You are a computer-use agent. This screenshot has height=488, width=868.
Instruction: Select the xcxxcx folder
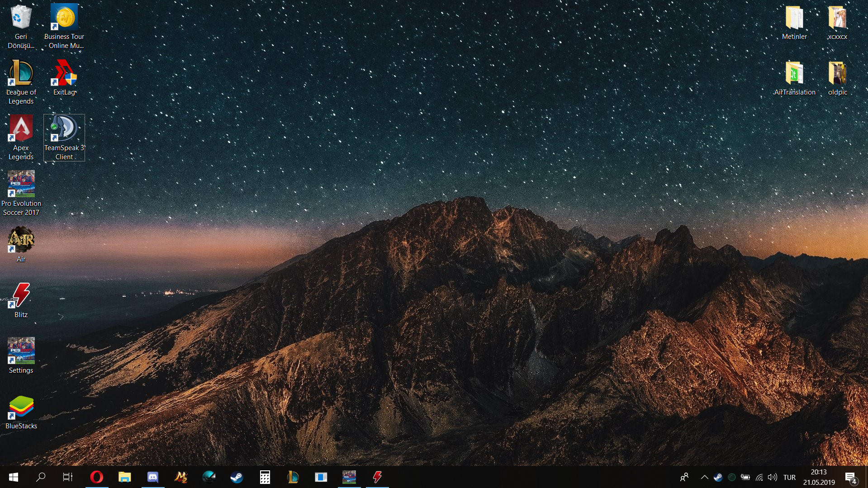click(x=837, y=23)
